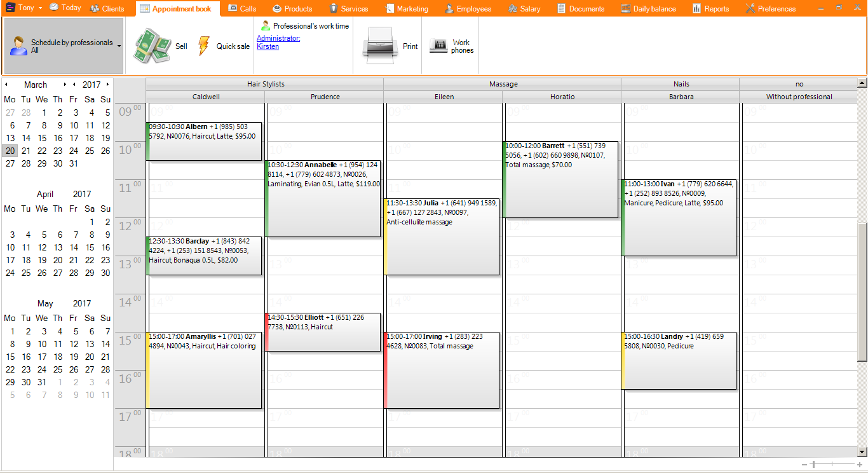Click the vertical scrollbar thumb

862,292
